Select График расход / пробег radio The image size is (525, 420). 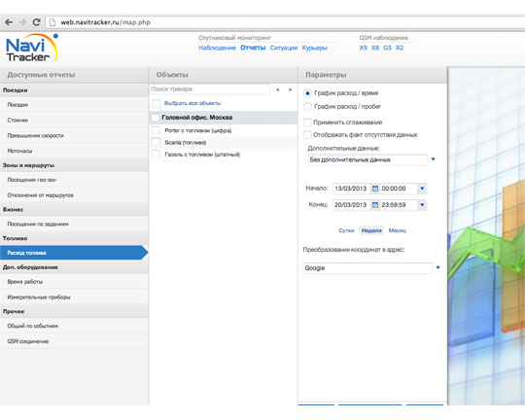pos(307,107)
